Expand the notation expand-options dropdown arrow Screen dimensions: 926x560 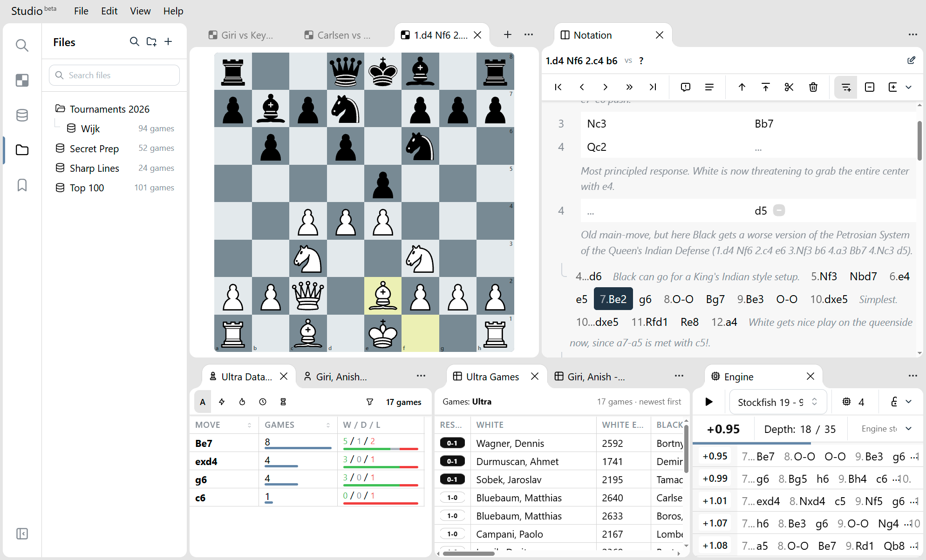tap(908, 87)
